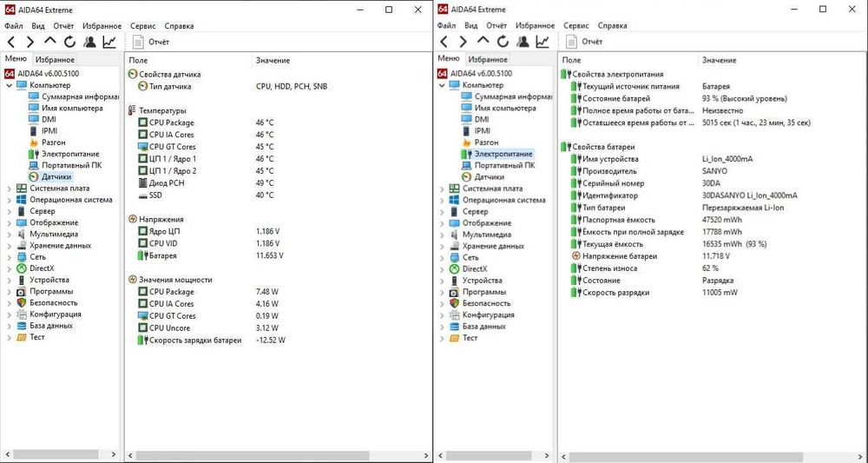Expand Хранение данных in left window tree
This screenshot has width=868, height=463.
click(9, 246)
